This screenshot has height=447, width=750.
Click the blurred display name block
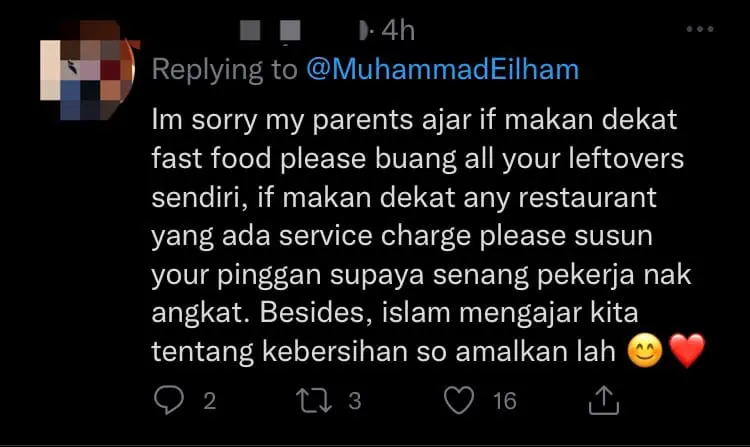(x=250, y=30)
